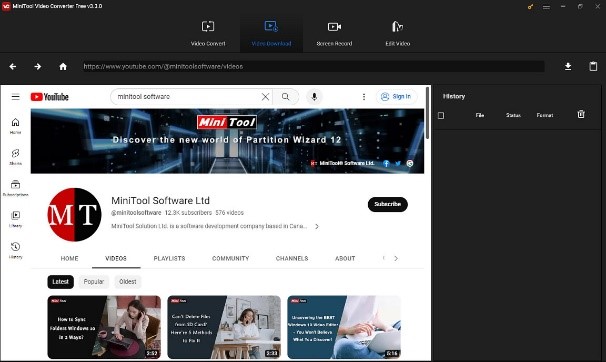Subscribe to MiniTool Software Ltd
The width and height of the screenshot is (606, 362).
[x=388, y=204]
